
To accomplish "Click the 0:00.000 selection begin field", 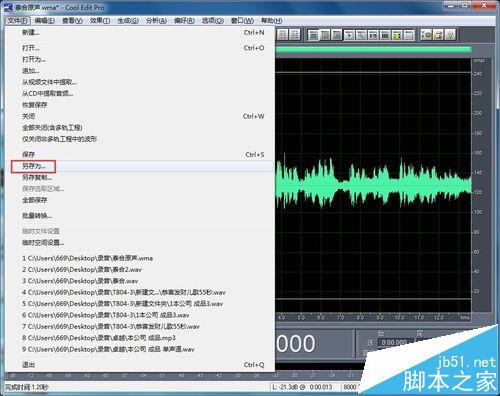I will [395, 343].
